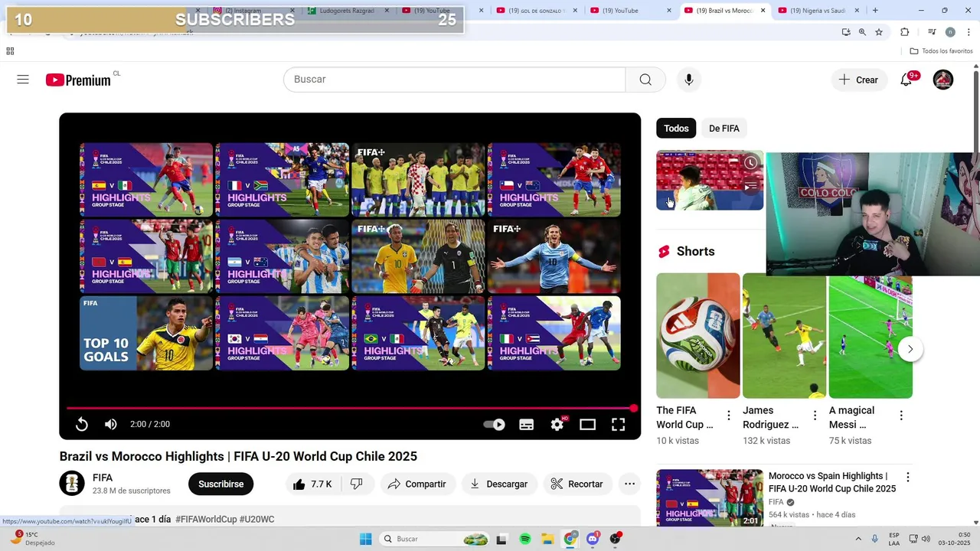Play The FIFA World Cup short thumbnail

(x=698, y=335)
